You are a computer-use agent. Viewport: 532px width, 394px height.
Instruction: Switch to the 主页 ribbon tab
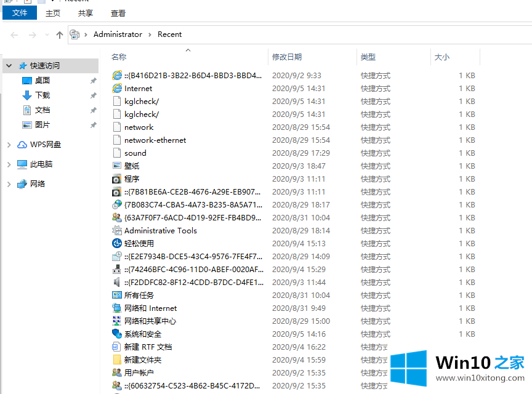pos(53,13)
